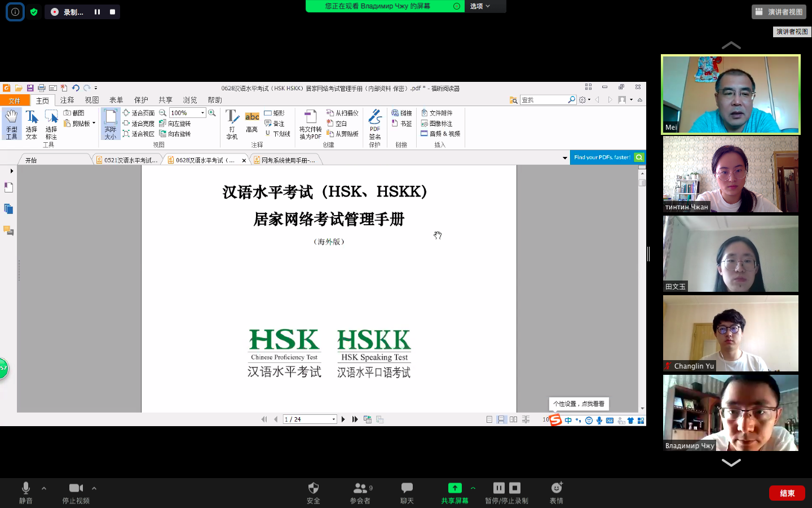Viewport: 812px width, 508px height.
Task: Toggle continuous page view in status bar
Action: click(x=501, y=419)
